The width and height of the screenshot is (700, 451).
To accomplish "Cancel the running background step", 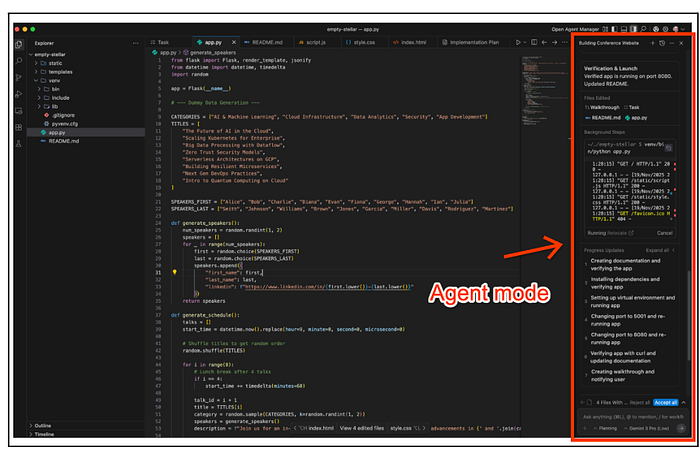I will point(664,233).
